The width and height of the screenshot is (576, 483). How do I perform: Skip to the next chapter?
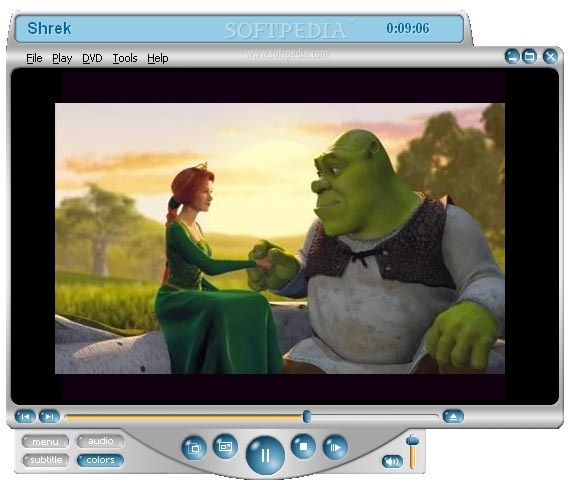point(49,417)
